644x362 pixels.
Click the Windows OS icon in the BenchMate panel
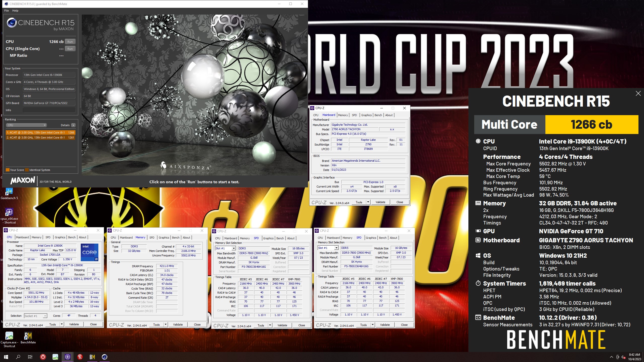tap(478, 256)
